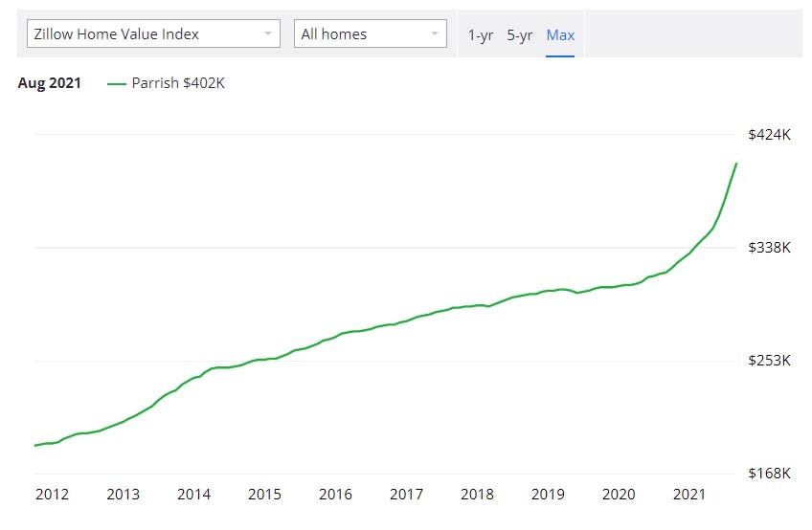The width and height of the screenshot is (812, 530).
Task: Expand the All homes dropdown
Action: pos(370,33)
